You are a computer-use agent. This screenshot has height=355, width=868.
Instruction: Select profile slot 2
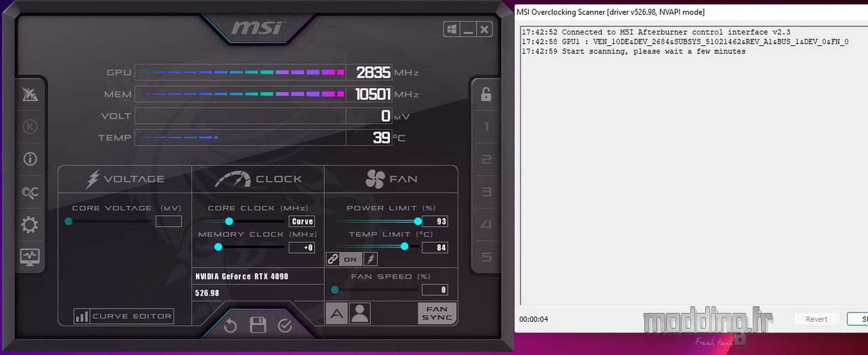tap(486, 160)
